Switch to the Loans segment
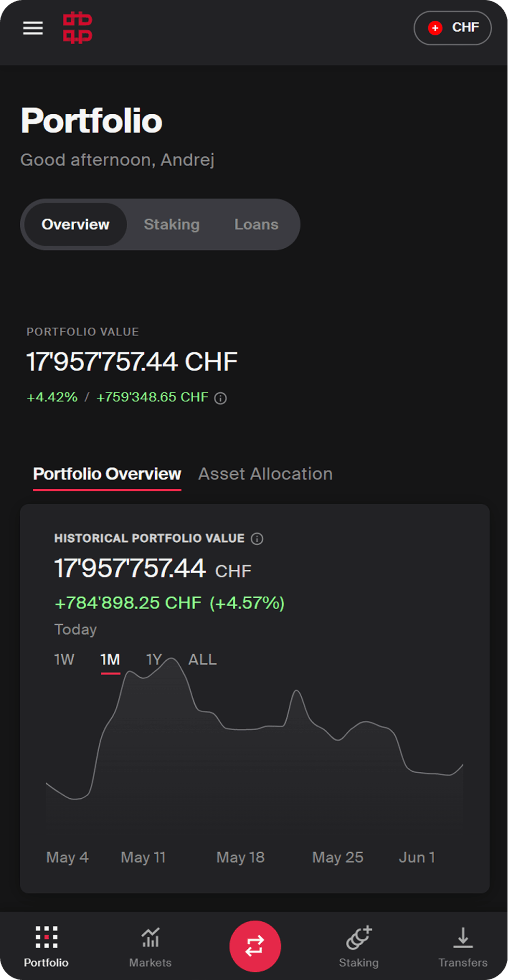Image resolution: width=508 pixels, height=980 pixels. point(256,224)
